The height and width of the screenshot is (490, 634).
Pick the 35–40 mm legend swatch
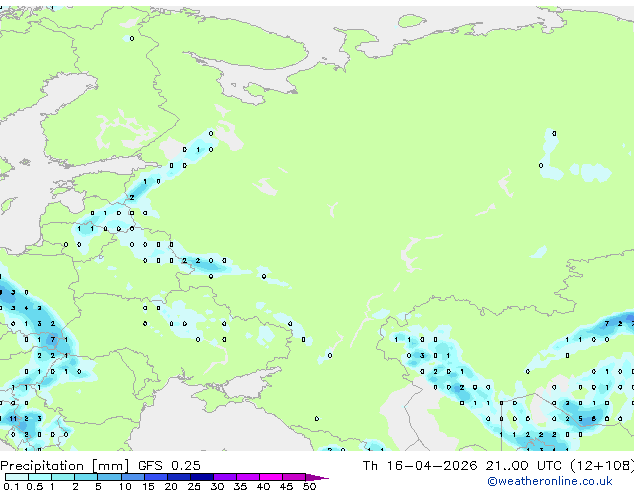[247, 477]
